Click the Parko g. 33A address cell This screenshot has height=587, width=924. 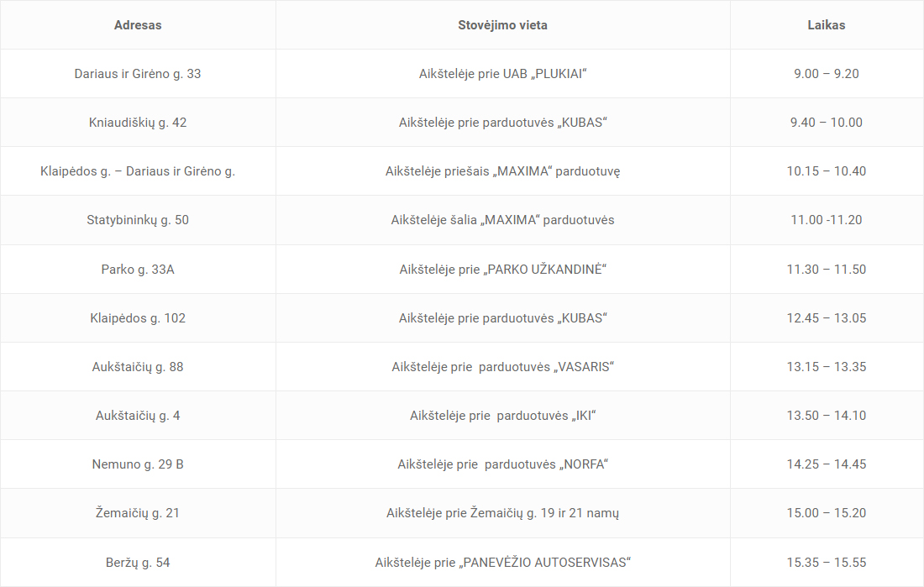pos(138,270)
